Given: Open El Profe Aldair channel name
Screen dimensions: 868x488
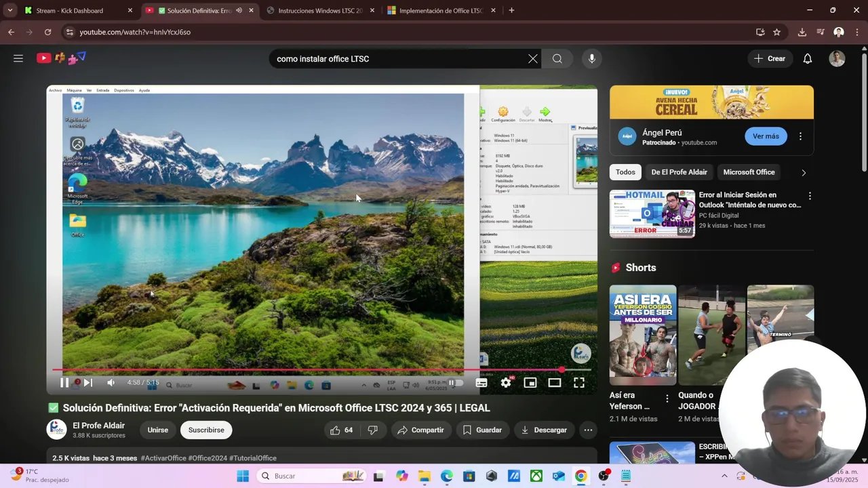Looking at the screenshot, I should pyautogui.click(x=99, y=426).
